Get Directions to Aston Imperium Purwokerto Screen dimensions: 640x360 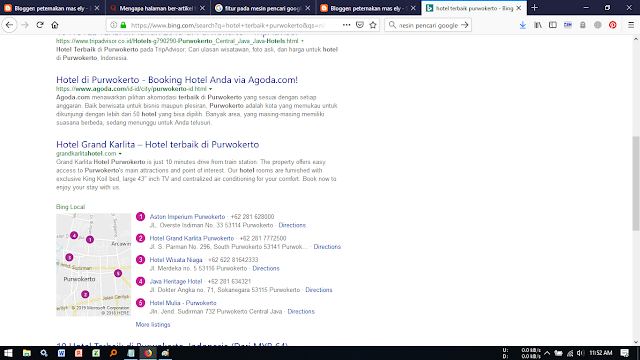click(292, 225)
